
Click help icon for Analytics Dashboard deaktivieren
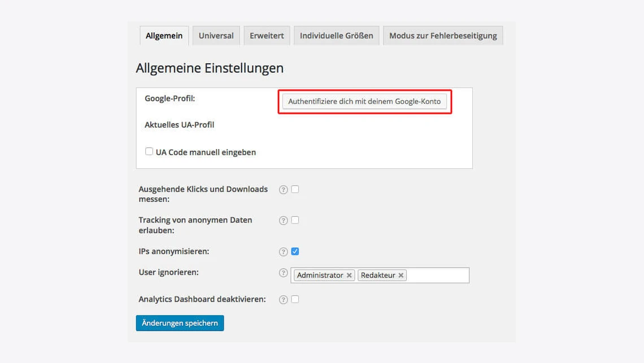pyautogui.click(x=284, y=300)
